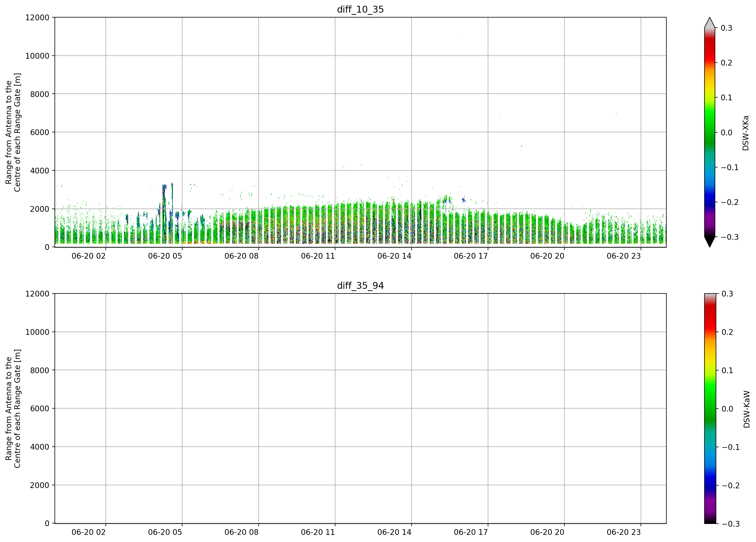Click the diff_35_94 plot title

(x=360, y=286)
